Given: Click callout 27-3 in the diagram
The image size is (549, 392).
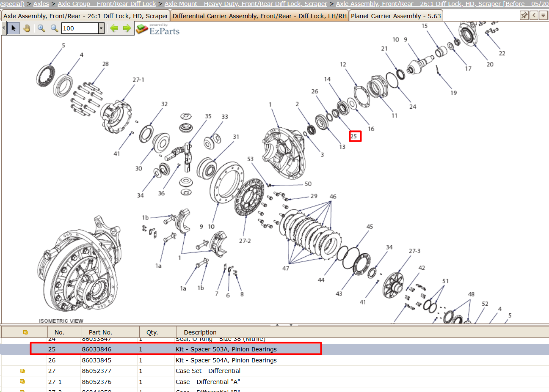Looking at the screenshot, I should [x=414, y=251].
